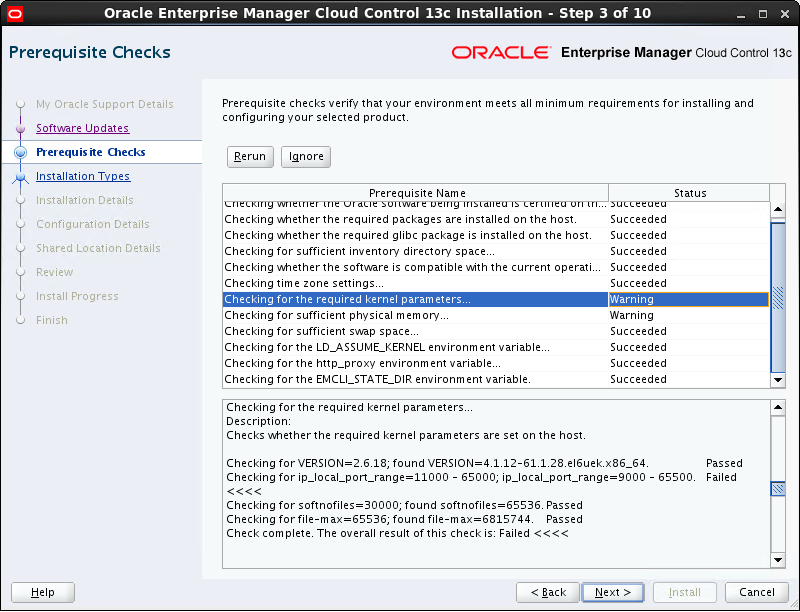The width and height of the screenshot is (800, 612).
Task: Click the Ignore button
Action: pyautogui.click(x=305, y=156)
